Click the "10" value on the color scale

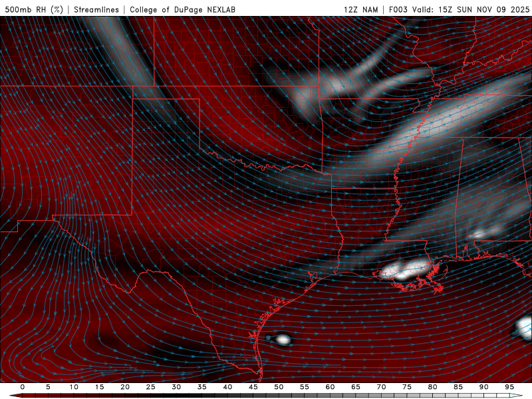point(74,387)
